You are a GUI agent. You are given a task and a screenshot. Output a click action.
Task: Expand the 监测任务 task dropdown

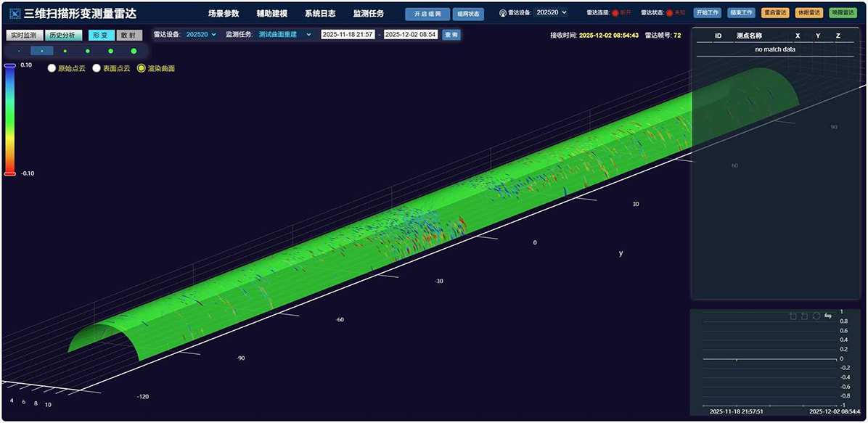(284, 34)
